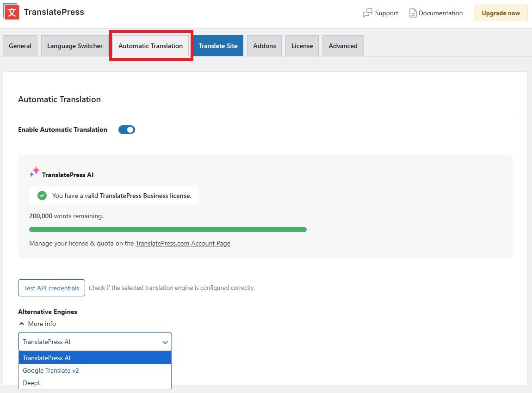Click the TranslatePress logo icon
Viewport: 532px width, 393px height.
point(11,12)
